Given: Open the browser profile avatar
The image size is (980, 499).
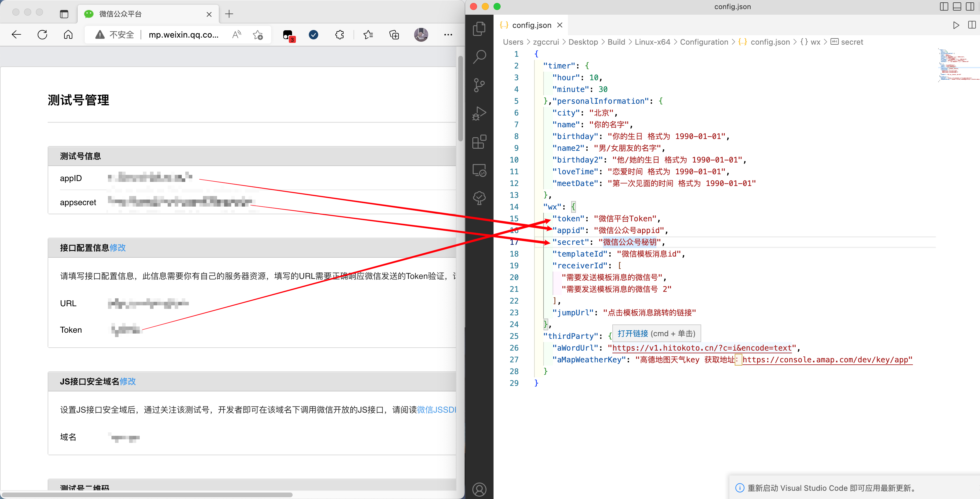Looking at the screenshot, I should (421, 35).
